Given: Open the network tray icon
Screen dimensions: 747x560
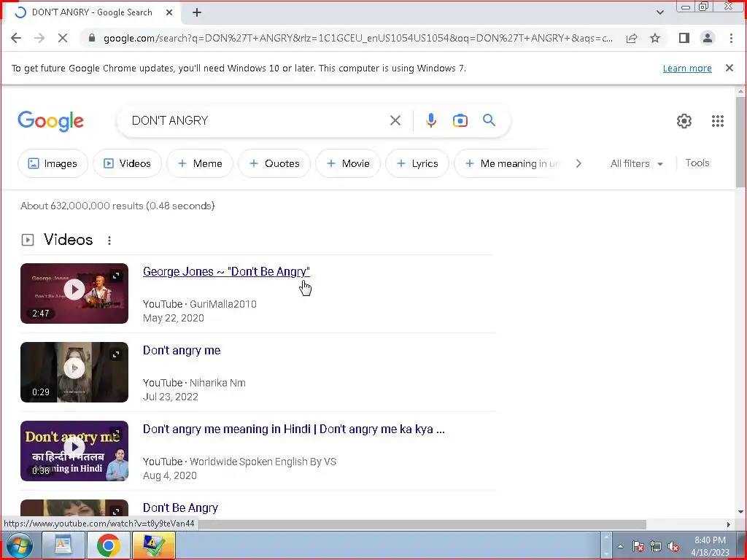Looking at the screenshot, I should [x=656, y=546].
